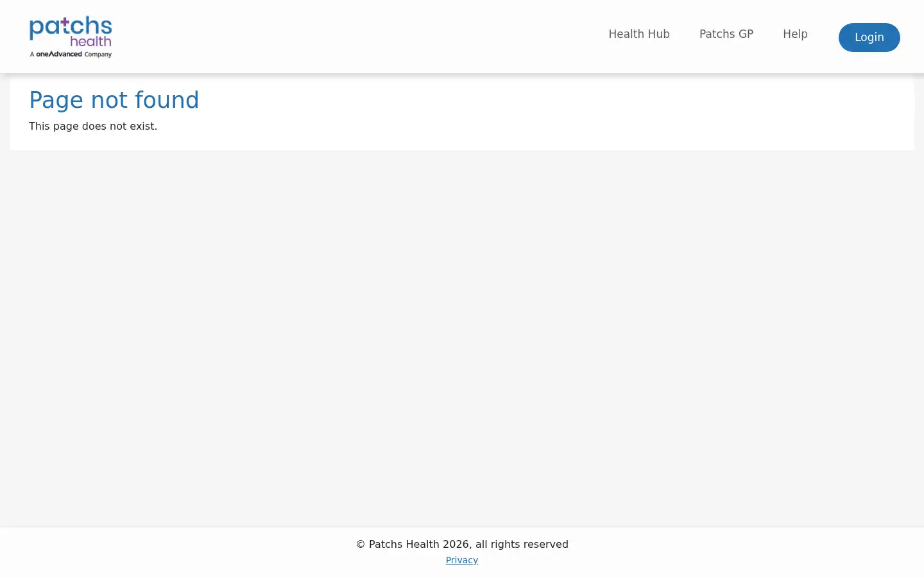
Task: Click the Patchs Health 2026 copyright text
Action: 462,544
